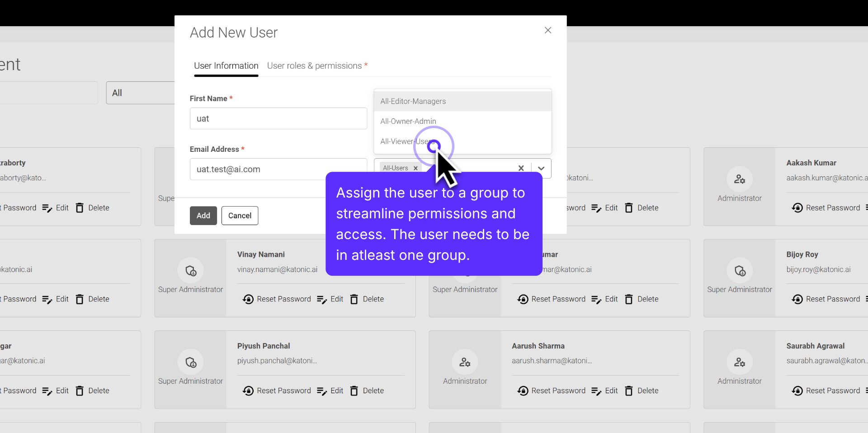
Task: Select the User Information tab
Action: click(226, 66)
